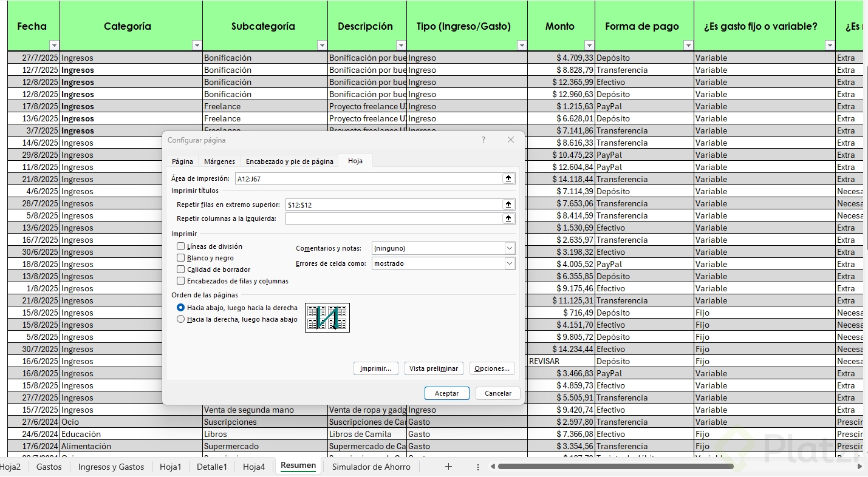868x477 pixels.
Task: Enable Blanco y negro checkbox
Action: click(x=180, y=258)
